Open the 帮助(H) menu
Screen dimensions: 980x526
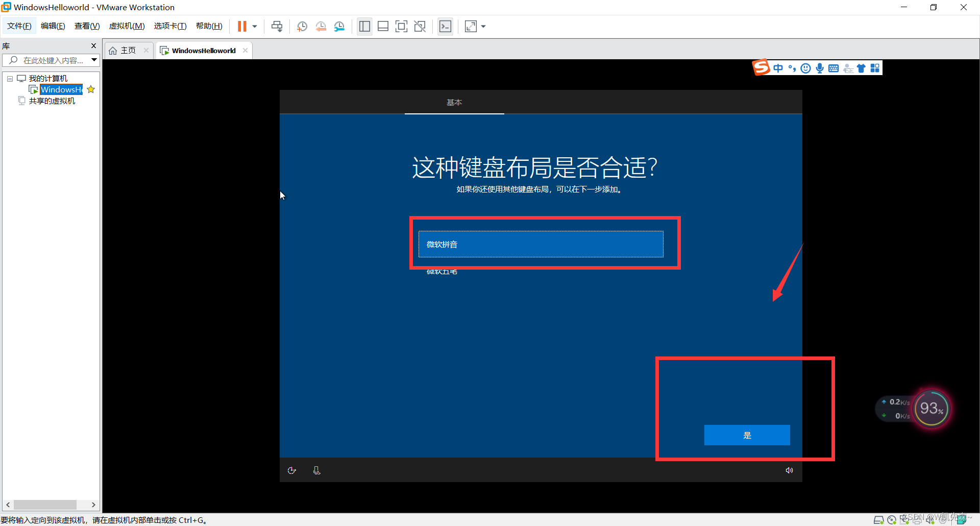(x=209, y=26)
